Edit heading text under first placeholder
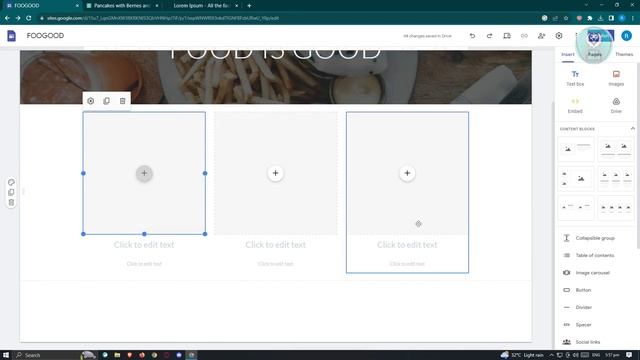The image size is (640, 360). point(144,245)
